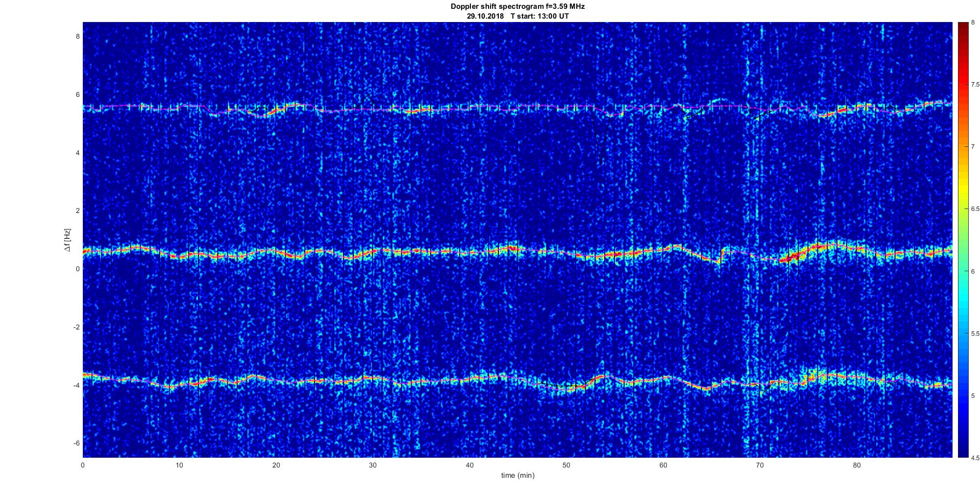The image size is (980, 491).
Task: Click colorbar tick label '8'
Action: [x=973, y=23]
